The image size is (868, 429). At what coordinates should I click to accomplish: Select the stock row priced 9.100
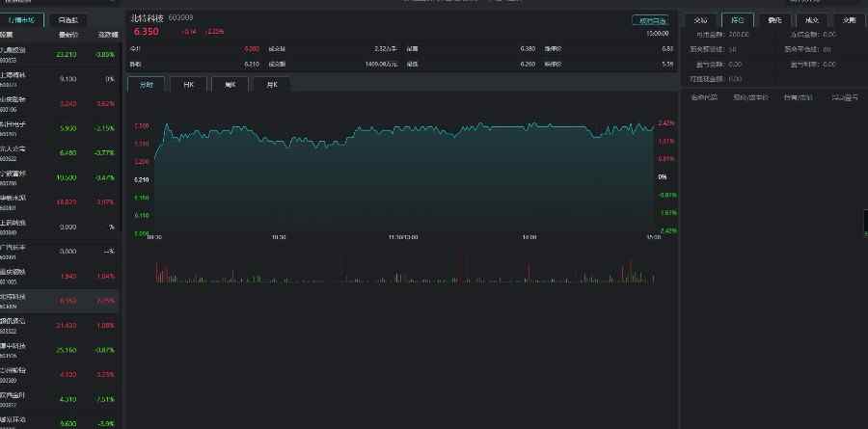pyautogui.click(x=59, y=79)
